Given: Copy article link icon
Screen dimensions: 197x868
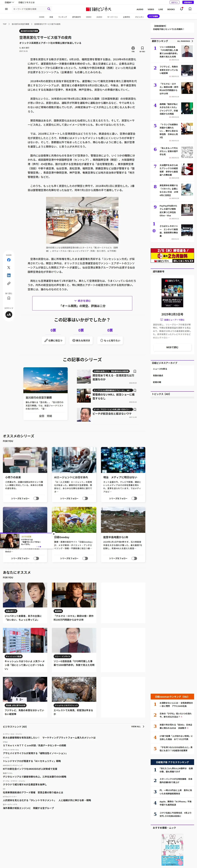Looking at the screenshot, I should point(9,283).
